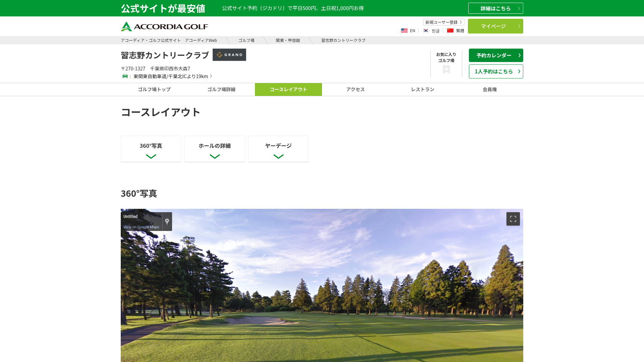Click the Accordia Golf logo

point(164,26)
